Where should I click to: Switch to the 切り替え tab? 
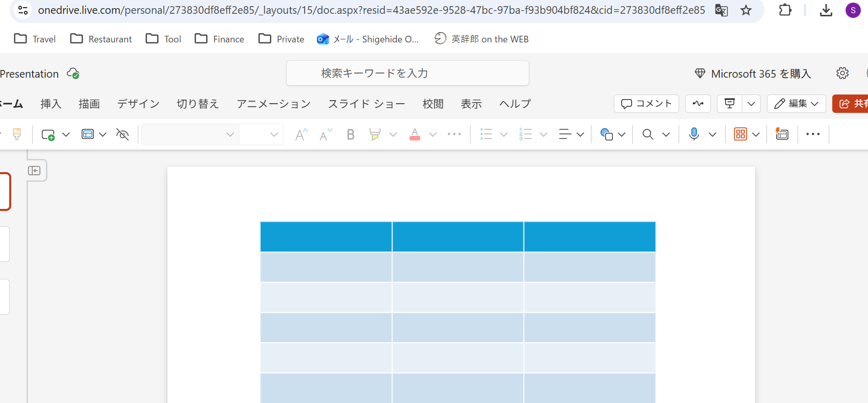(x=197, y=104)
